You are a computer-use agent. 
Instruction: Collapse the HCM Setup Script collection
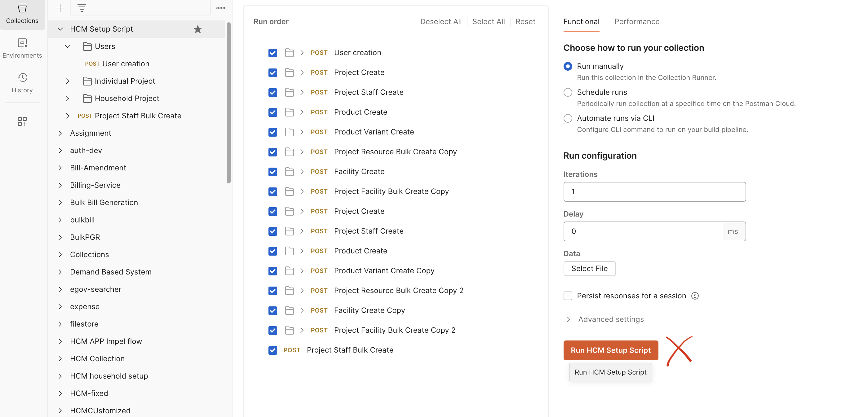click(x=60, y=29)
